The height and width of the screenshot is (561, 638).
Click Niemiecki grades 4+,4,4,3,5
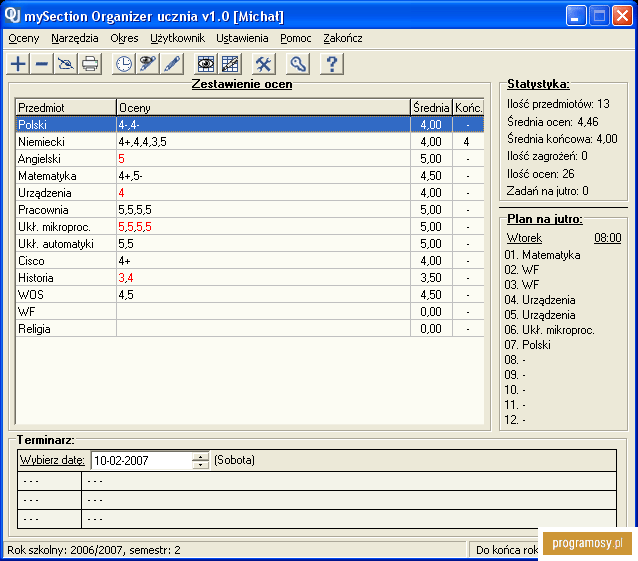pyautogui.click(x=142, y=142)
